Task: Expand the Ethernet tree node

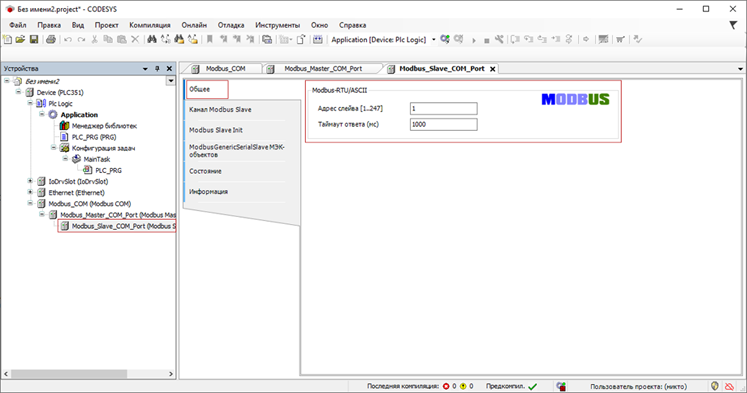Action: 30,192
